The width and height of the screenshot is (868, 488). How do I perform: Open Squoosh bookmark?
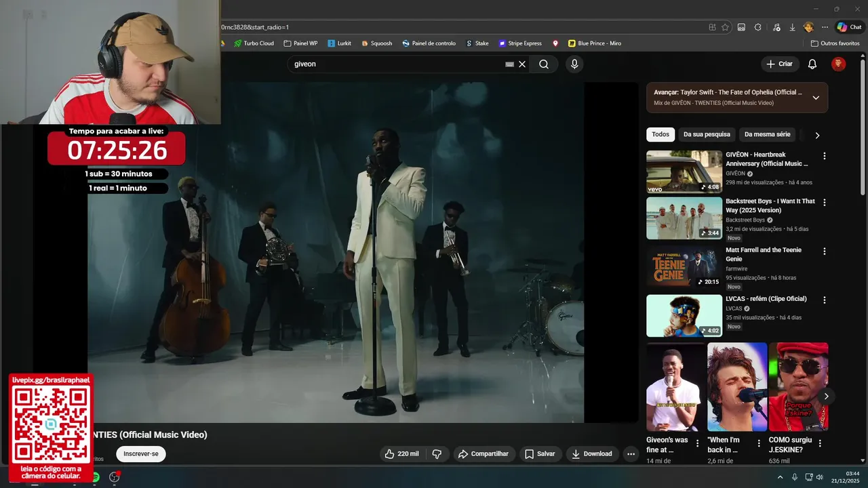(376, 43)
